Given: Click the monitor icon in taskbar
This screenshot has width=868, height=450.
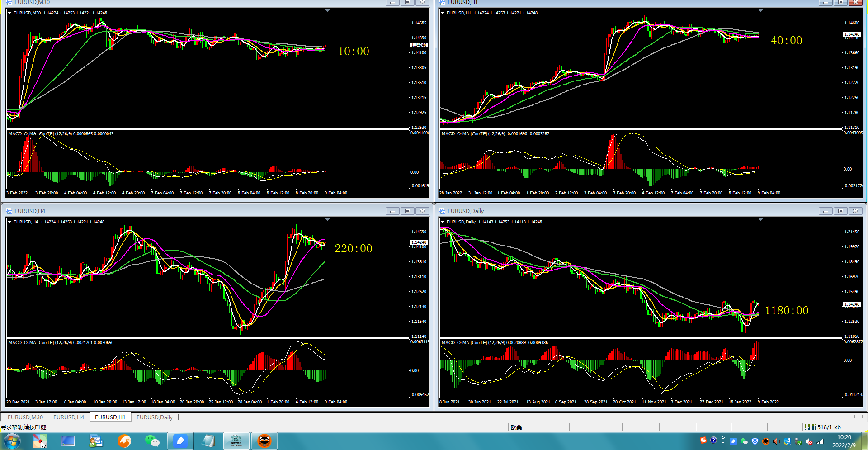Looking at the screenshot, I should (68, 441).
